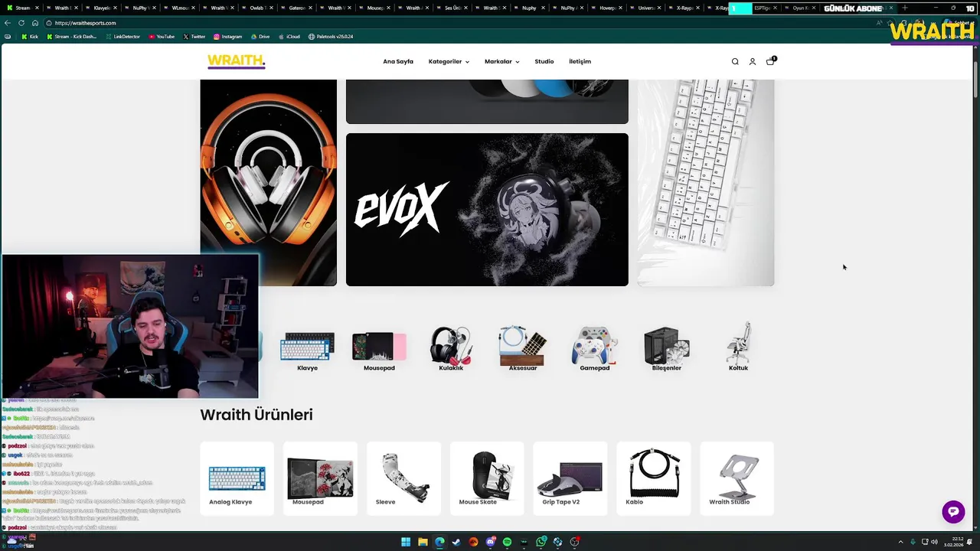The image size is (980, 551).
Task: Click the EvoX promotional banner
Action: [x=487, y=210]
